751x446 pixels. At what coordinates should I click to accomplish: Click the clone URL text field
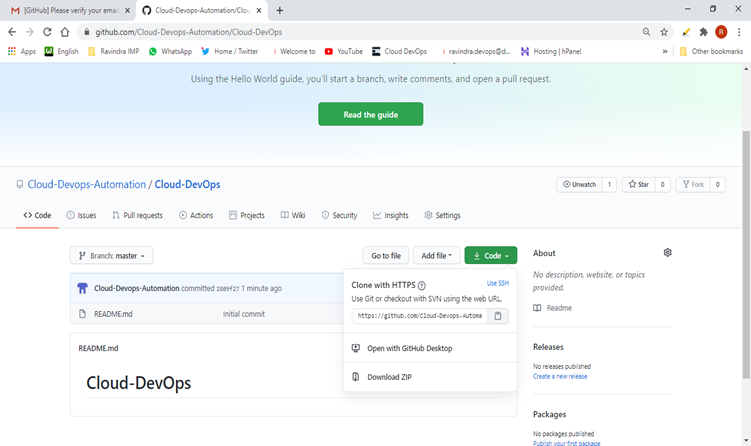pos(420,316)
